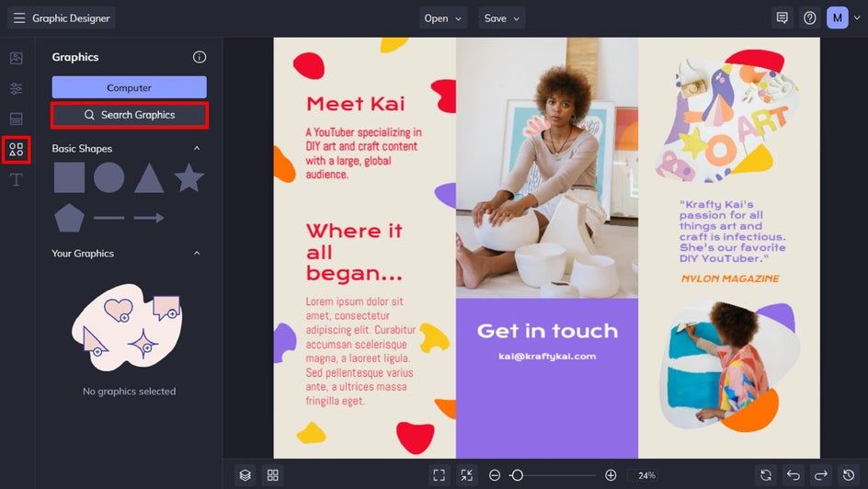Select the kai@kraftykai.com text
The height and width of the screenshot is (489, 868).
click(x=547, y=357)
